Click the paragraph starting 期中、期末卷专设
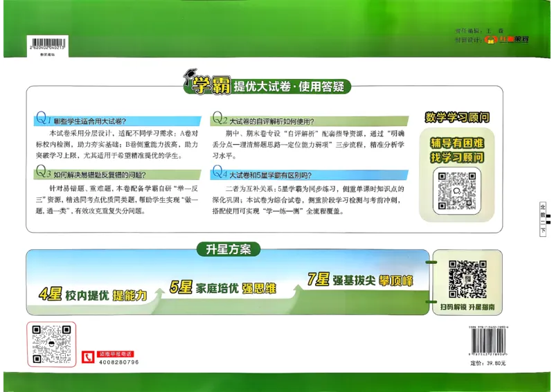 click(x=308, y=144)
